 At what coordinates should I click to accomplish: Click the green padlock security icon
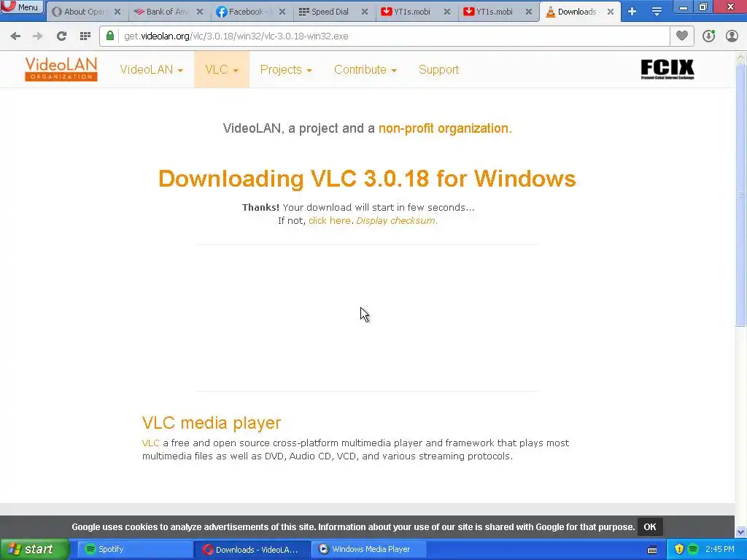pyautogui.click(x=110, y=36)
